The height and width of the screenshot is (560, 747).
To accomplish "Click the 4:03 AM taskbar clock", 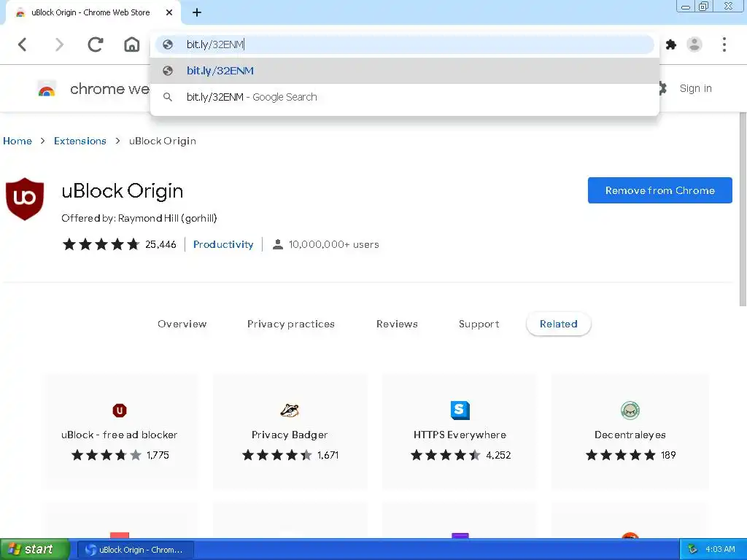I will click(720, 550).
